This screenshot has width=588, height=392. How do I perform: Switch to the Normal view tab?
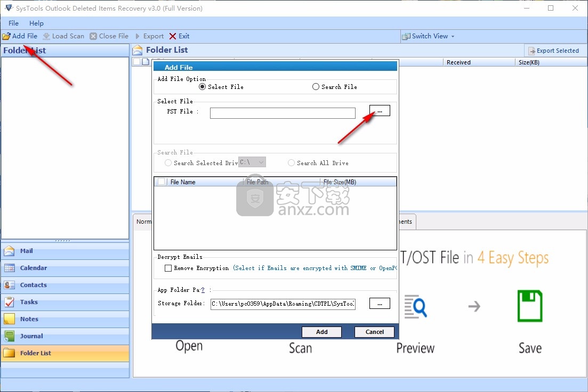[143, 222]
